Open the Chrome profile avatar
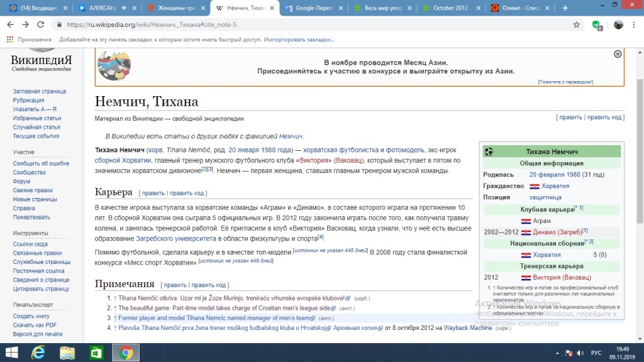 (x=618, y=25)
